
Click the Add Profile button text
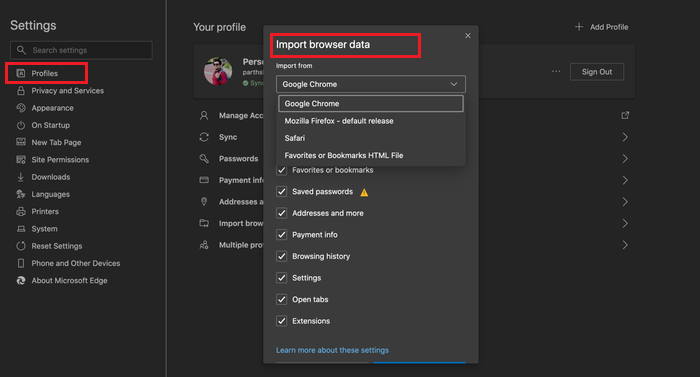609,27
